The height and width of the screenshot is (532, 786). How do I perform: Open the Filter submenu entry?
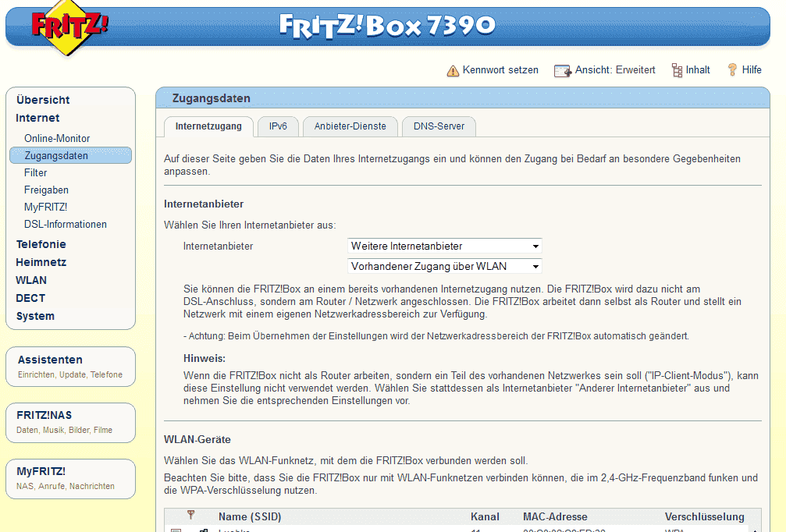click(36, 173)
